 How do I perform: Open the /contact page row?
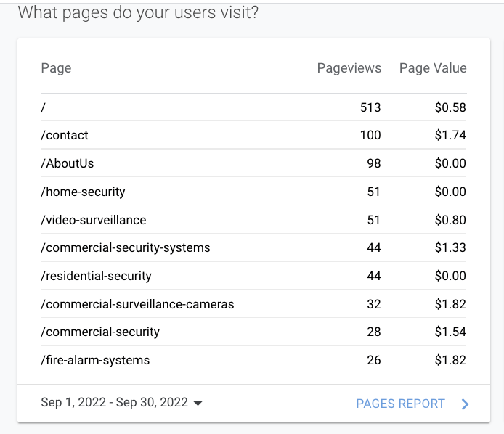coord(65,135)
